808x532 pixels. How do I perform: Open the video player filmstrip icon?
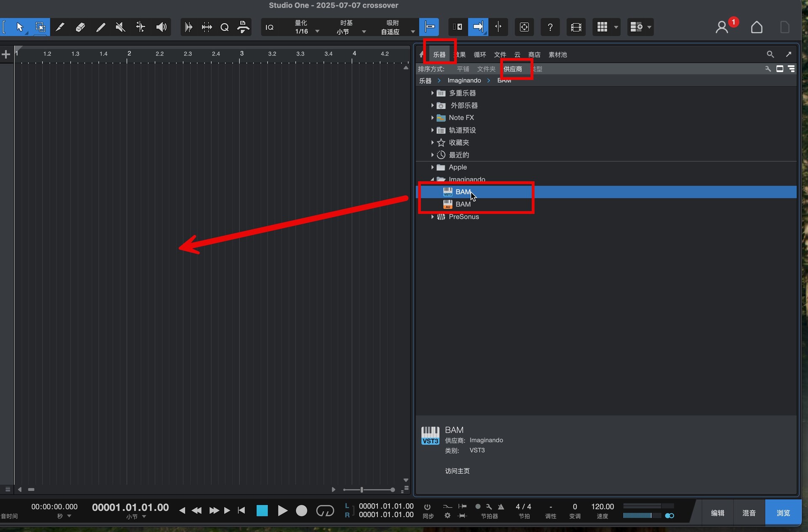click(x=576, y=27)
